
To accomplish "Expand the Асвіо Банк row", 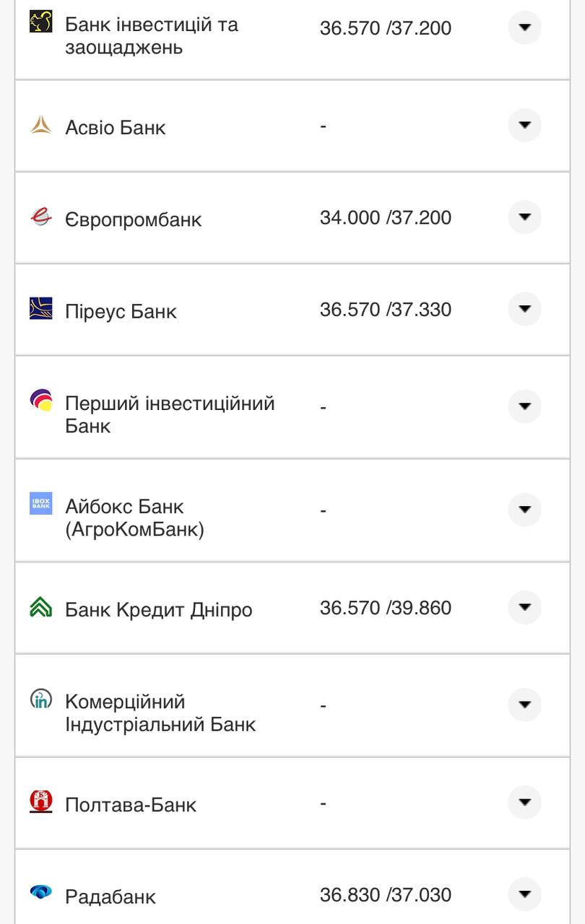I will pos(524,124).
